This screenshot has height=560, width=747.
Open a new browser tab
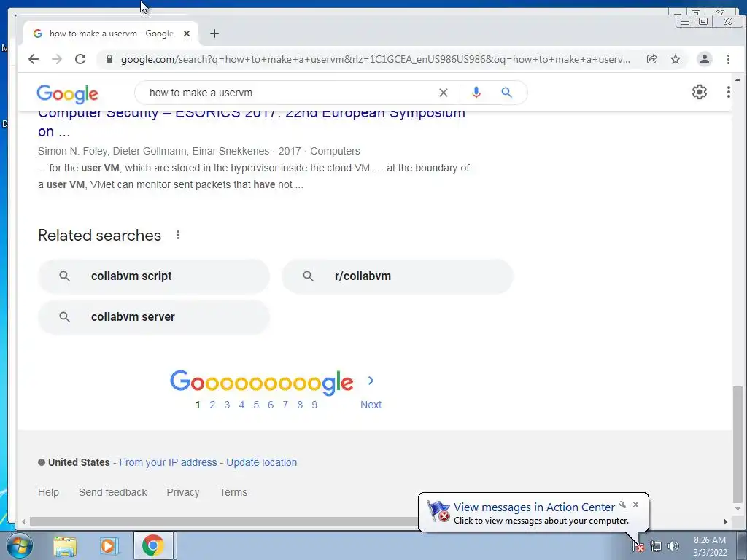(214, 34)
